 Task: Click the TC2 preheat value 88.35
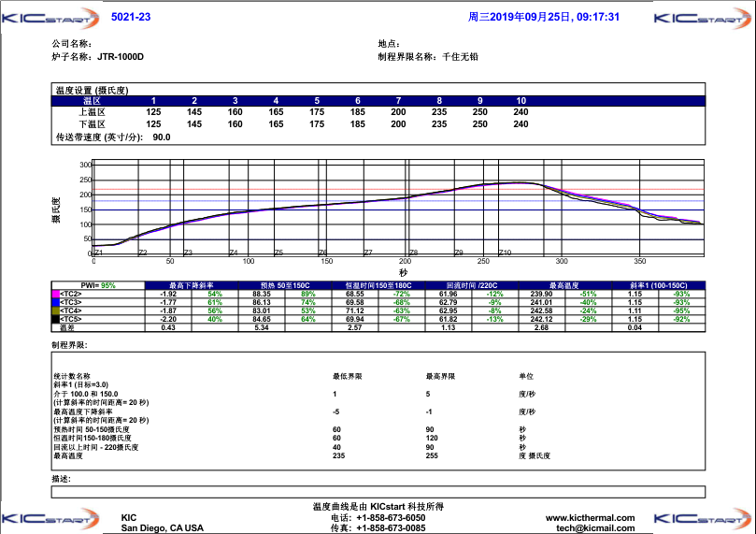pyautogui.click(x=262, y=294)
